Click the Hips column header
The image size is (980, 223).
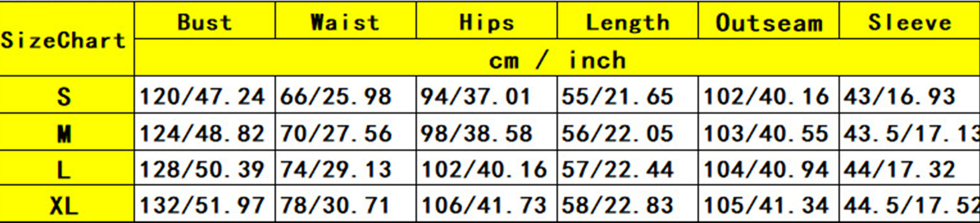point(487,22)
